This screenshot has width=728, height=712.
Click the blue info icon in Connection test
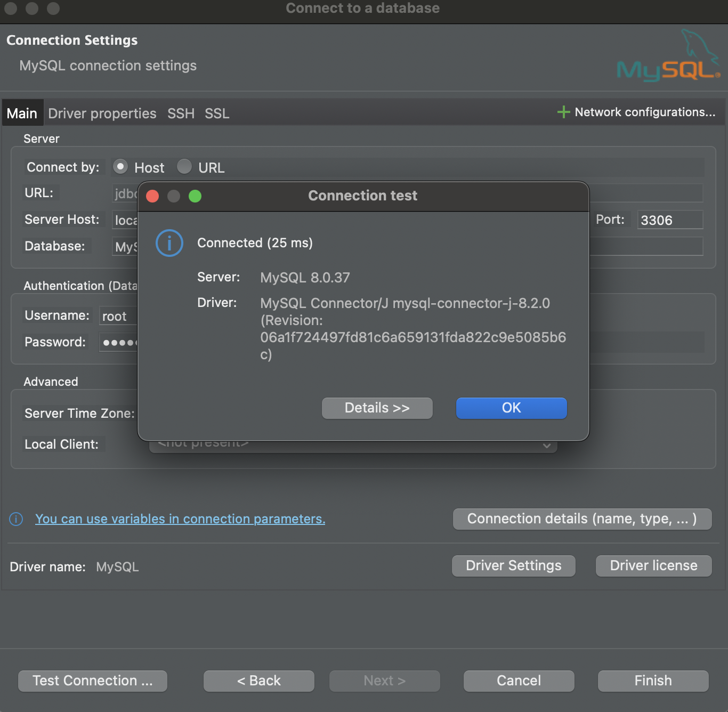(169, 243)
